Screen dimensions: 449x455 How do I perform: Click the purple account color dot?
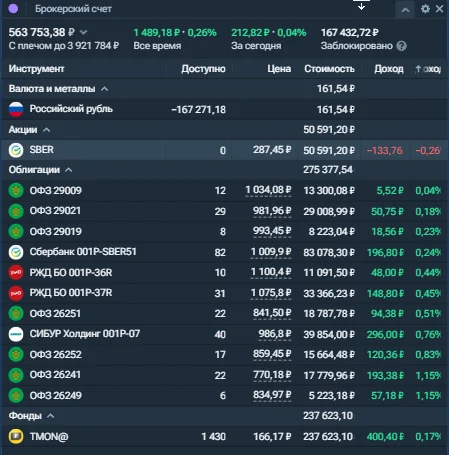point(13,9)
